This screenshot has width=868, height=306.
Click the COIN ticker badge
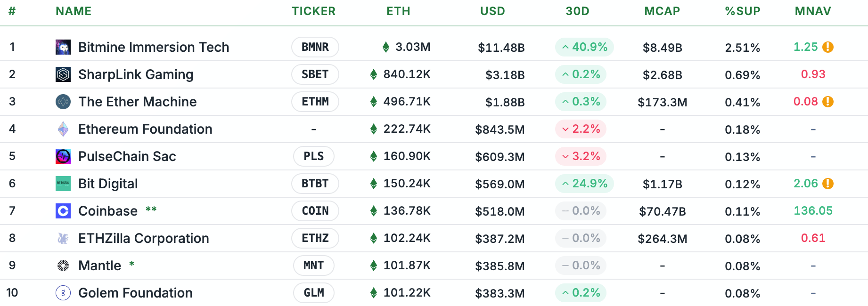point(315,211)
